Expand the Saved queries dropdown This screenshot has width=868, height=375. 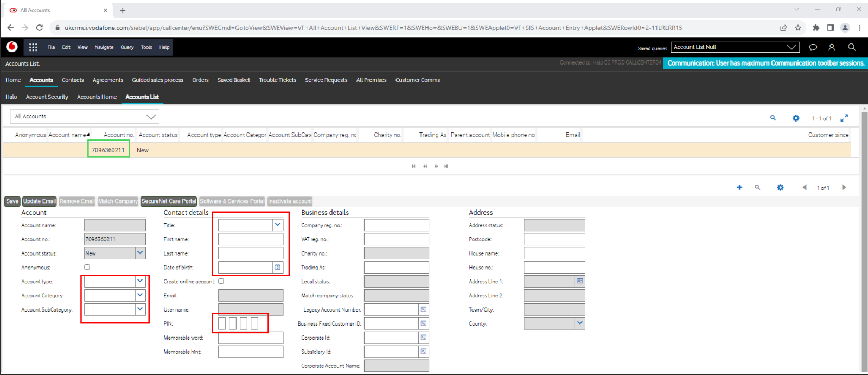click(792, 47)
